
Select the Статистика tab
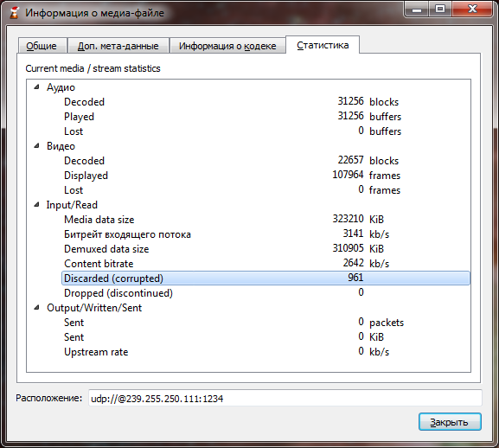(x=323, y=45)
